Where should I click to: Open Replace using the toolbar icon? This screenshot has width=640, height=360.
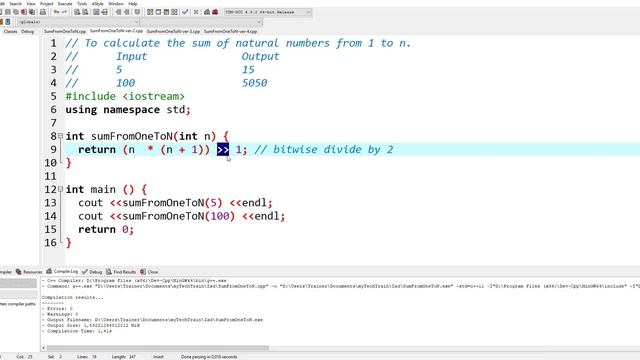pyautogui.click(x=85, y=12)
